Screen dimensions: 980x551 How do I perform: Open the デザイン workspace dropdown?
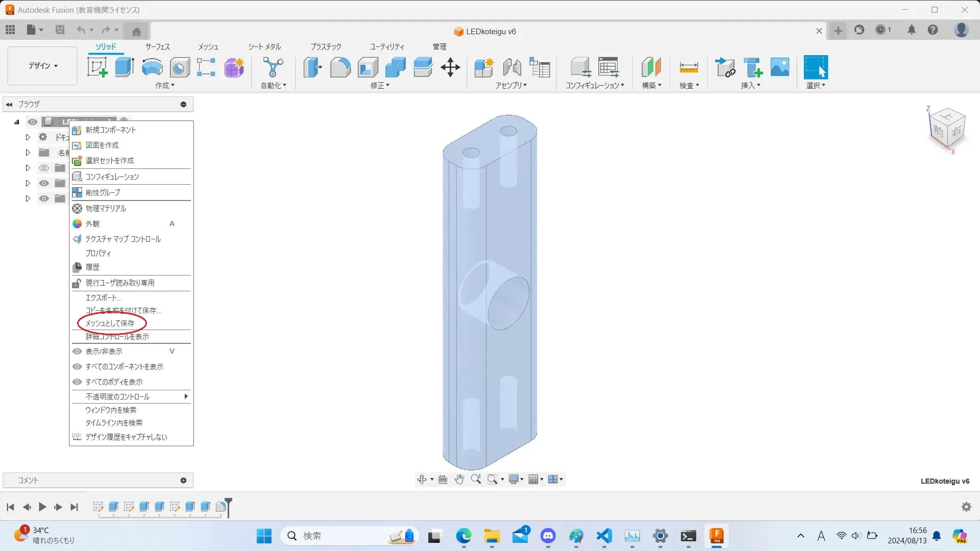43,66
